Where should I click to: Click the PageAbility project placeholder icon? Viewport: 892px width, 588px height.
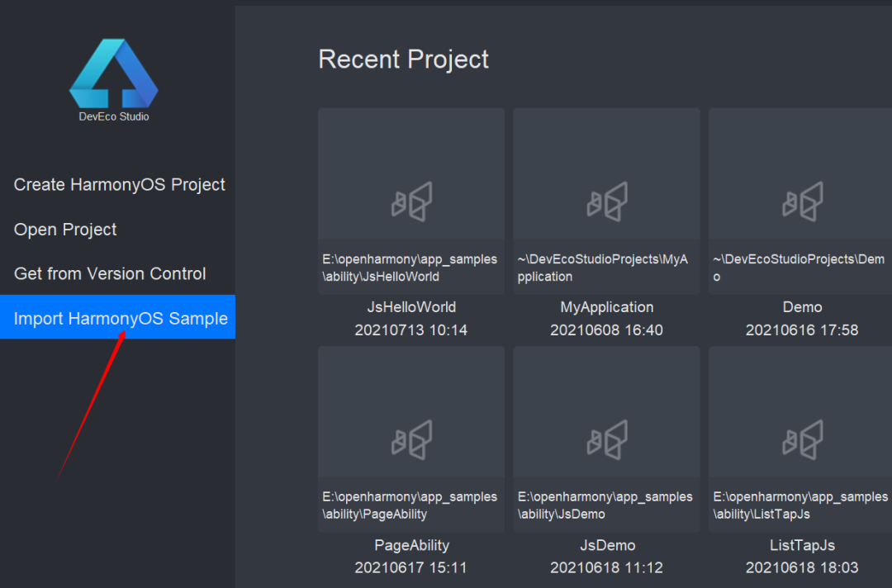coord(411,440)
